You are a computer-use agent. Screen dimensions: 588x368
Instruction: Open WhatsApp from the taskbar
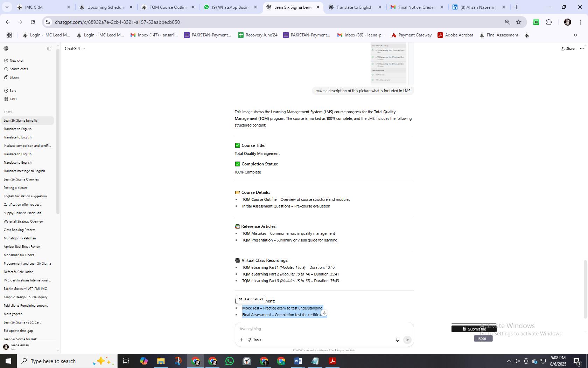[230, 361]
